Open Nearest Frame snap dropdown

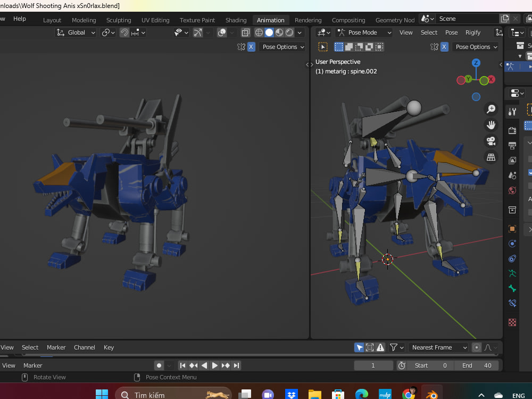click(x=438, y=347)
